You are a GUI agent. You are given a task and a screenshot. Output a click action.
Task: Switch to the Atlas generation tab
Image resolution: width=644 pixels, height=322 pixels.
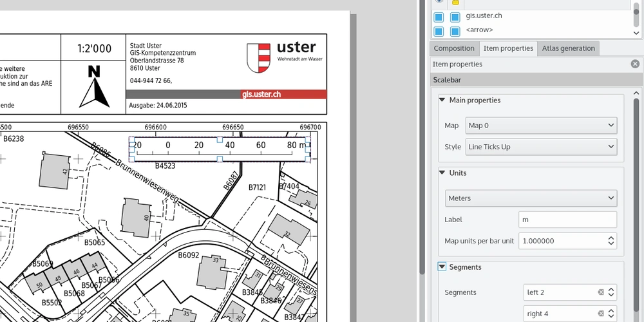(x=568, y=48)
